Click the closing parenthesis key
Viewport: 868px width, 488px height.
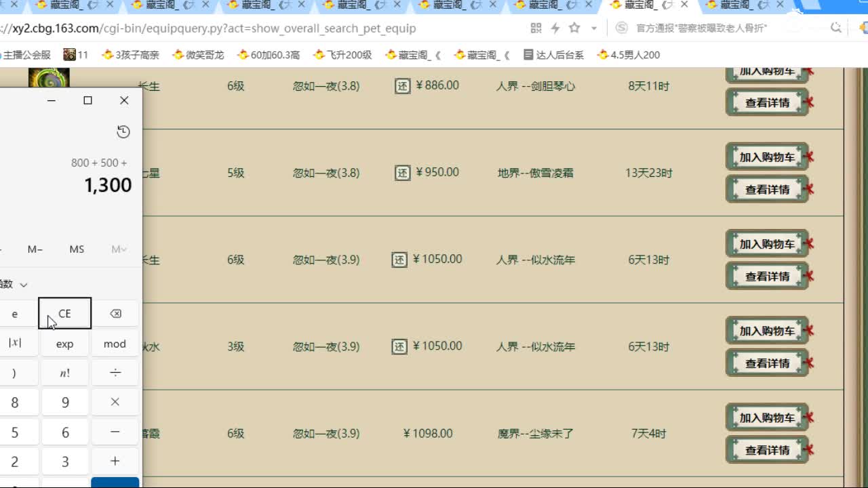[x=14, y=373]
